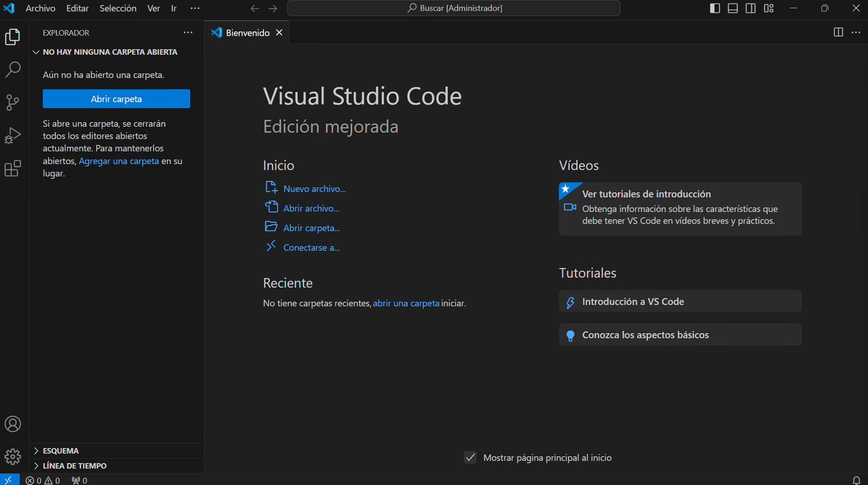Open the Extensions view

13,168
